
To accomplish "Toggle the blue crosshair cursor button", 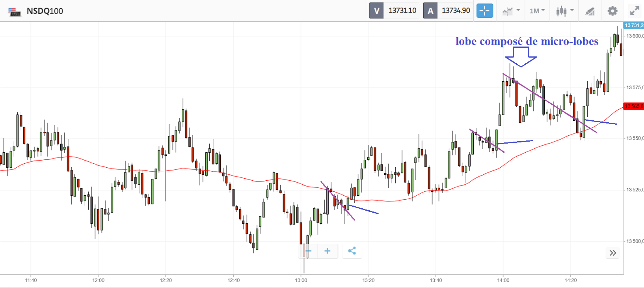I will click(x=485, y=11).
